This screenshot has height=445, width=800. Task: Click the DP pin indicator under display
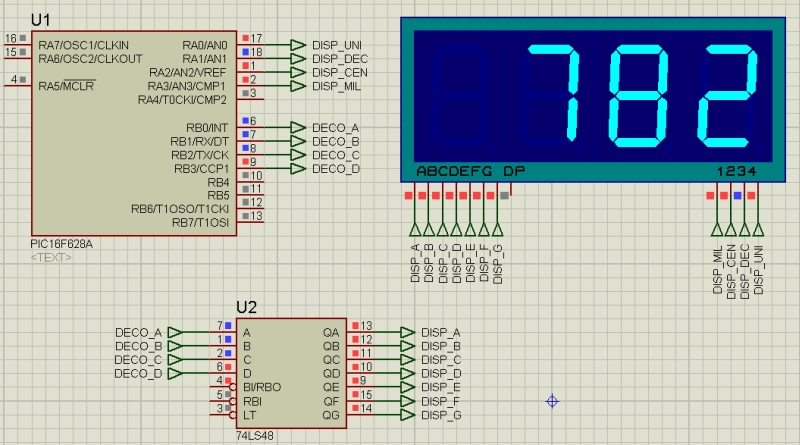pos(505,195)
